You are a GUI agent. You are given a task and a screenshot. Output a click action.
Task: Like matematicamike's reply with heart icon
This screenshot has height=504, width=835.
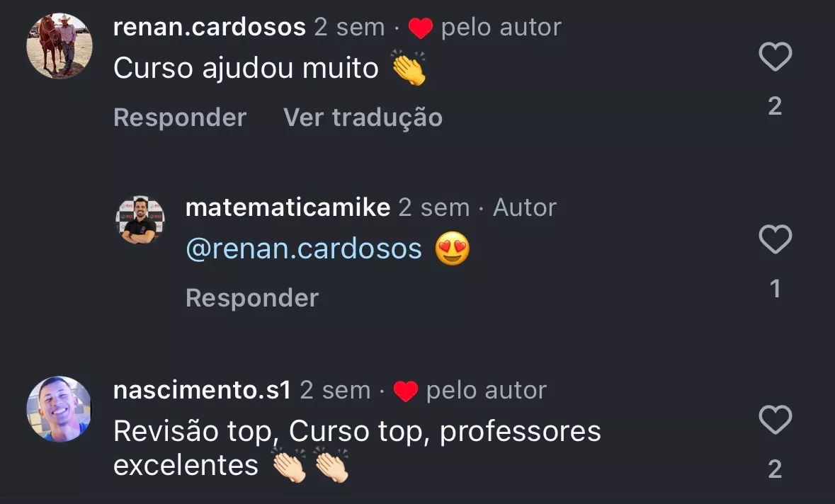(x=775, y=239)
